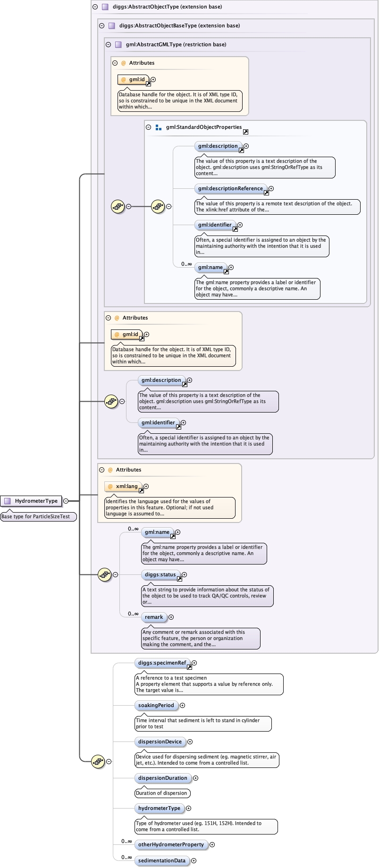Click the gml:StandardObjectProperties group icon
This screenshot has height=868, width=379.
click(x=159, y=127)
